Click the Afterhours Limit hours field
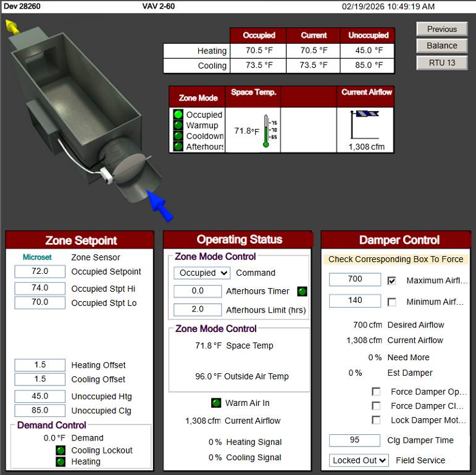Image resolution: width=476 pixels, height=475 pixels. pyautogui.click(x=198, y=310)
